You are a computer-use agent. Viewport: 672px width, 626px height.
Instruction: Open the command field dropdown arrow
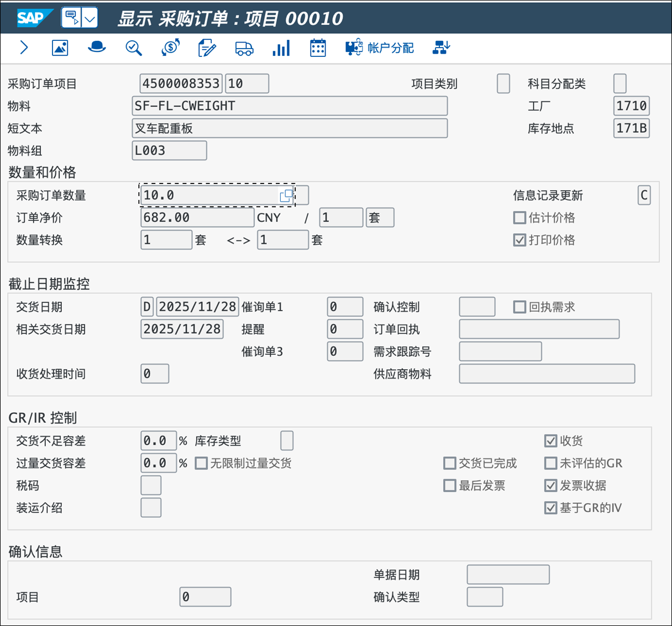(x=90, y=19)
